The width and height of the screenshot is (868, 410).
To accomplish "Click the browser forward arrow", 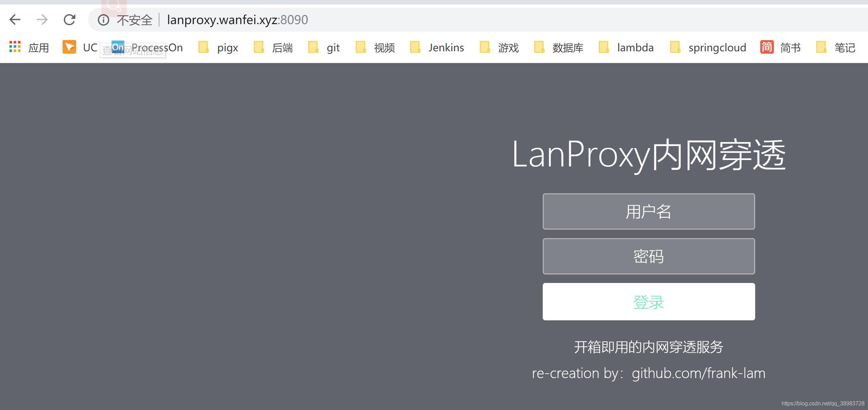I will pos(42,20).
